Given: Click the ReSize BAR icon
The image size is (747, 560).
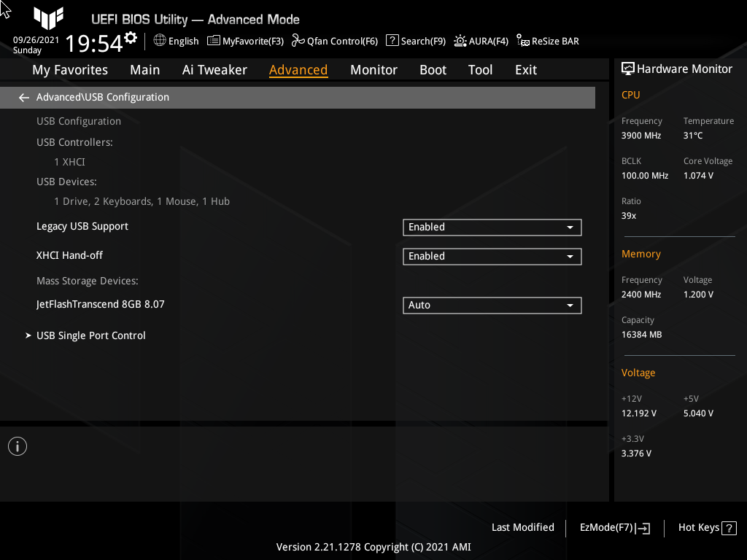Looking at the screenshot, I should click(547, 41).
